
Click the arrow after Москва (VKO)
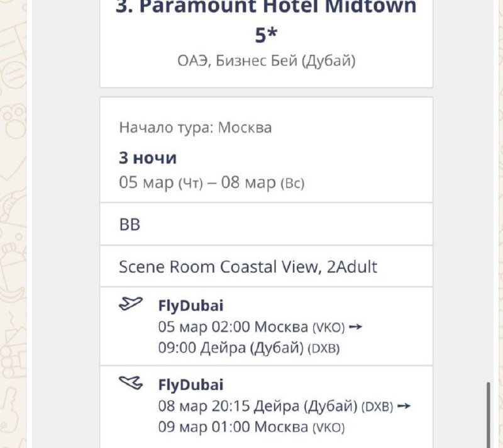tap(355, 327)
